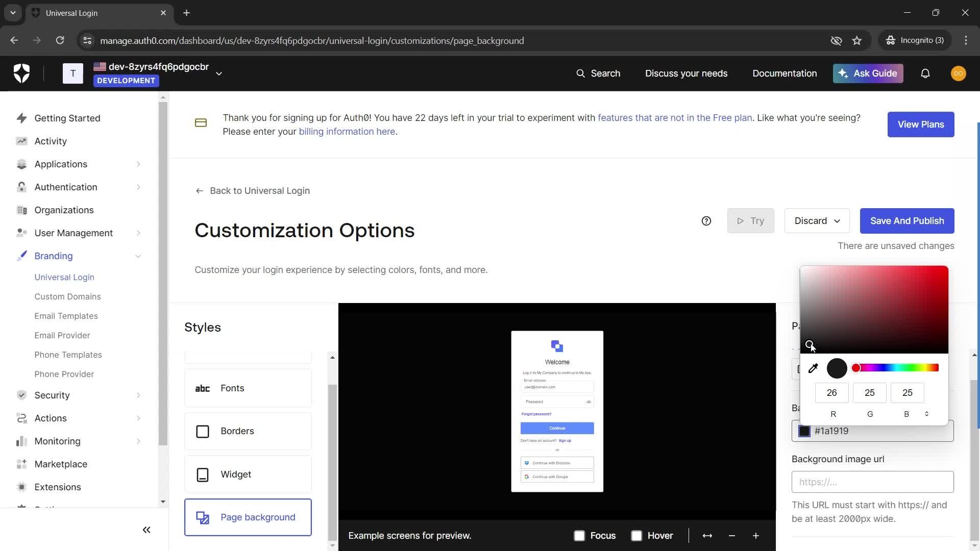Viewport: 980px width, 551px height.
Task: Click the Search magnifier icon
Action: pyautogui.click(x=580, y=73)
